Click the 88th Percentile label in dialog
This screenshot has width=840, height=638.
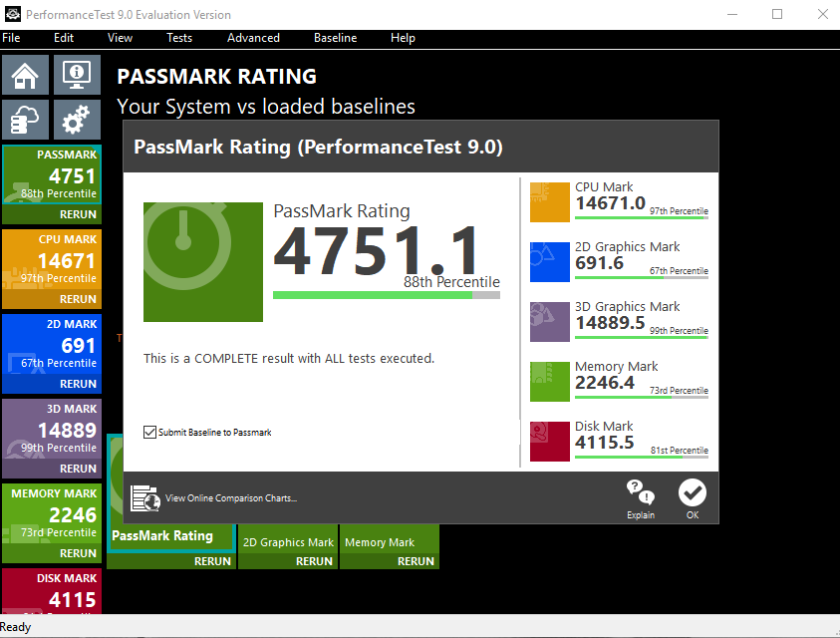click(451, 282)
